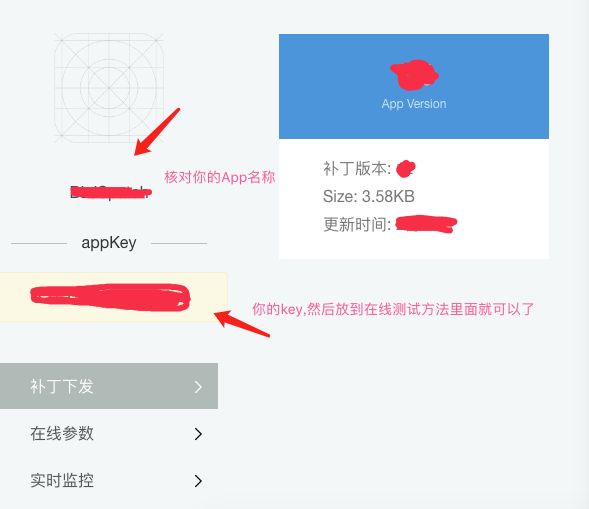Click the redacted version number on blue card

click(414, 75)
